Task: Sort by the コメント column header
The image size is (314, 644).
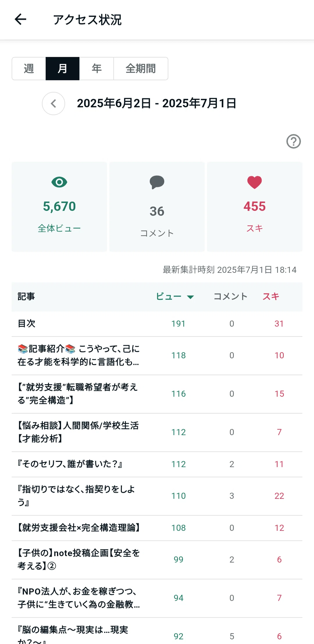Action: [231, 296]
